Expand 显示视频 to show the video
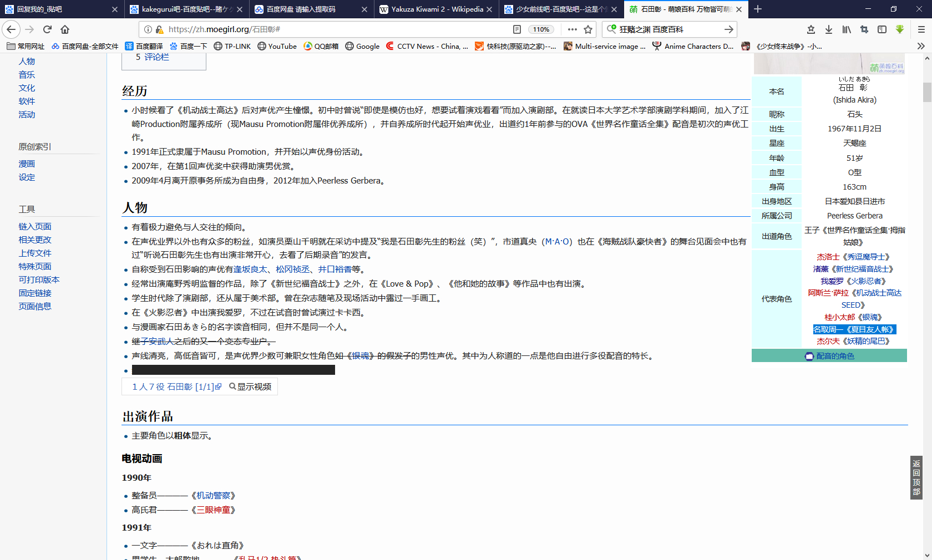932x560 pixels. 250,386
